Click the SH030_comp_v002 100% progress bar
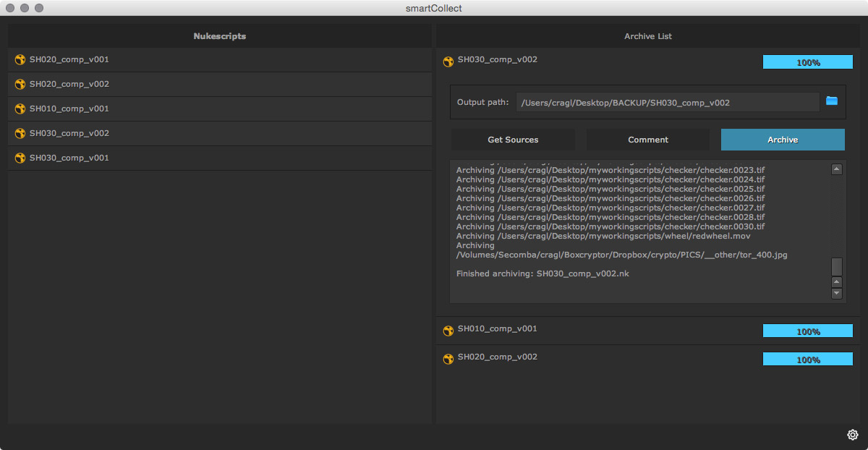Viewport: 868px width, 450px height. point(807,62)
